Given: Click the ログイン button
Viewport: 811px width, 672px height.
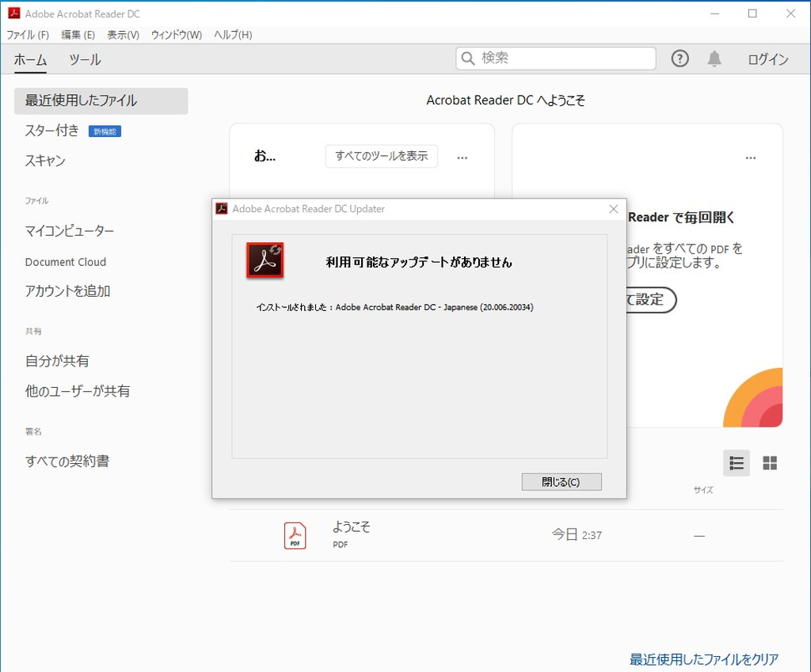Looking at the screenshot, I should click(x=767, y=59).
